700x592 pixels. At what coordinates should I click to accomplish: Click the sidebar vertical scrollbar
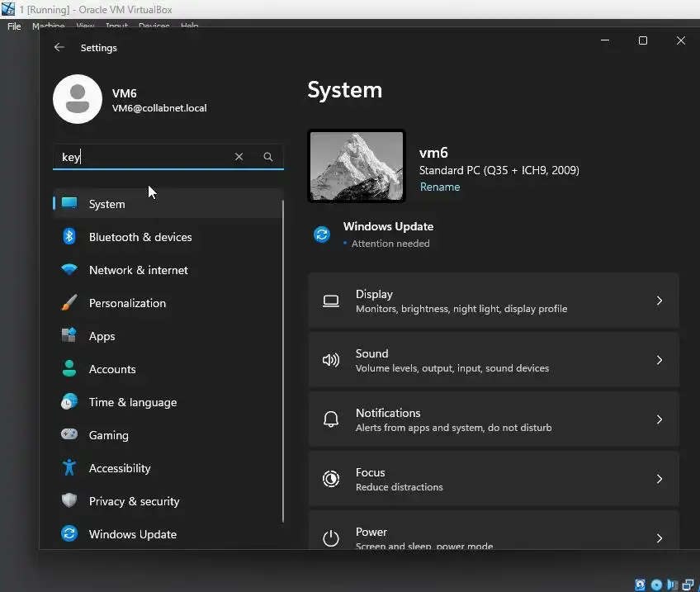(x=283, y=361)
